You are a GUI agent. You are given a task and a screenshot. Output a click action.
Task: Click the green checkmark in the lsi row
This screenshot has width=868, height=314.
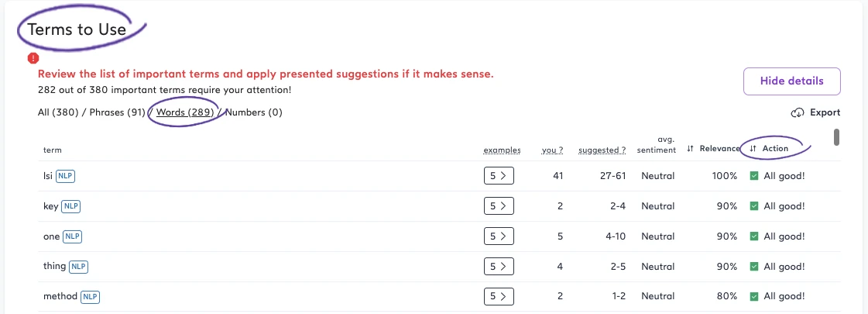[754, 176]
